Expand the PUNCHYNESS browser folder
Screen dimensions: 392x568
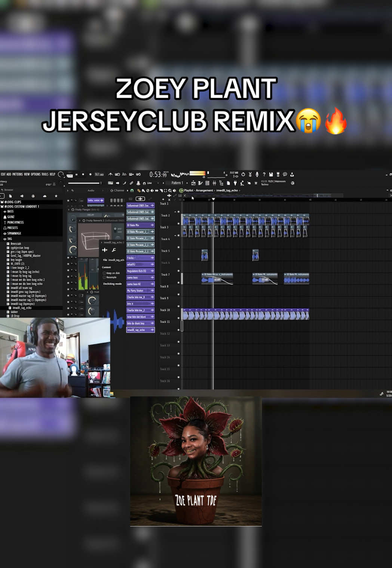(x=15, y=222)
